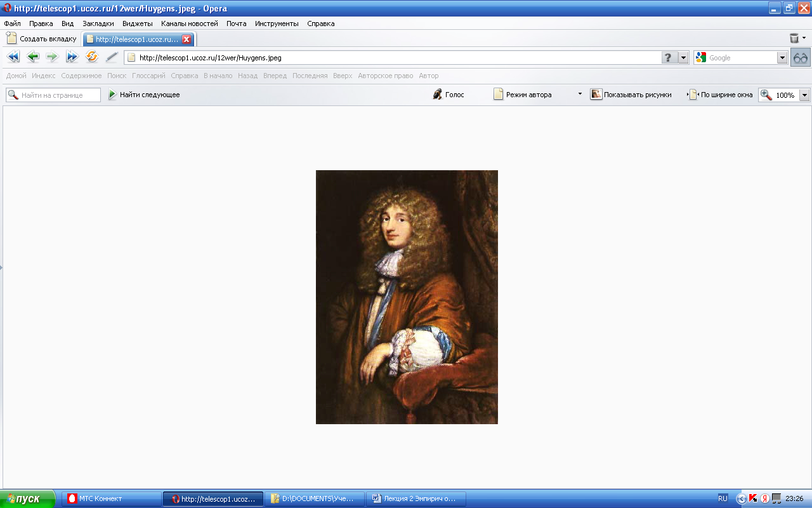
Task: Open the search engine dropdown arrow
Action: point(782,57)
